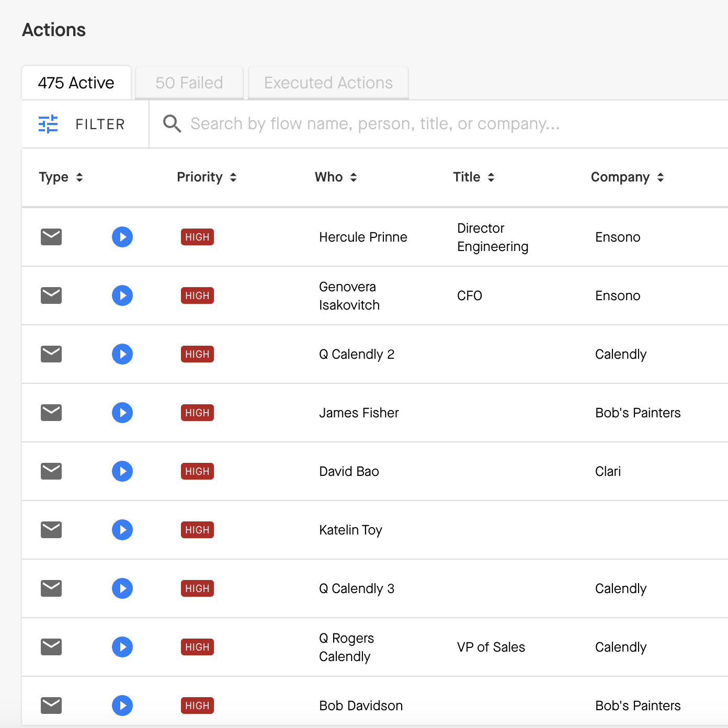This screenshot has width=728, height=728.
Task: Run the action for Katelin Toy
Action: 122,530
